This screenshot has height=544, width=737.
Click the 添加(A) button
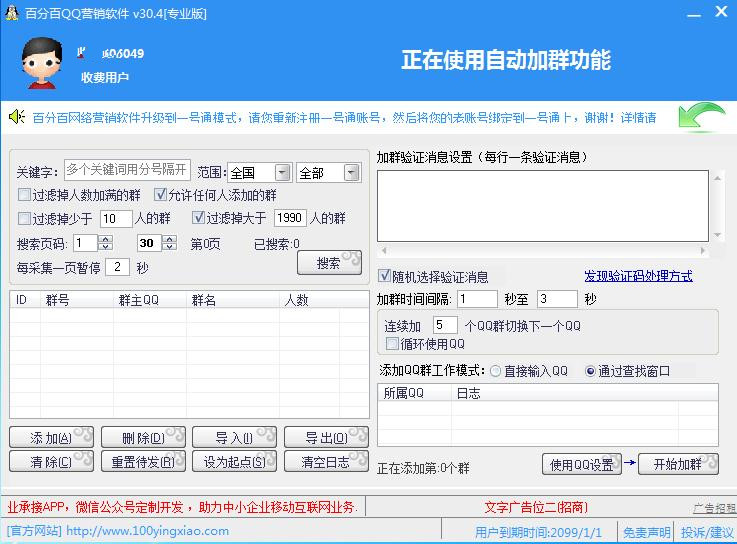[51, 438]
